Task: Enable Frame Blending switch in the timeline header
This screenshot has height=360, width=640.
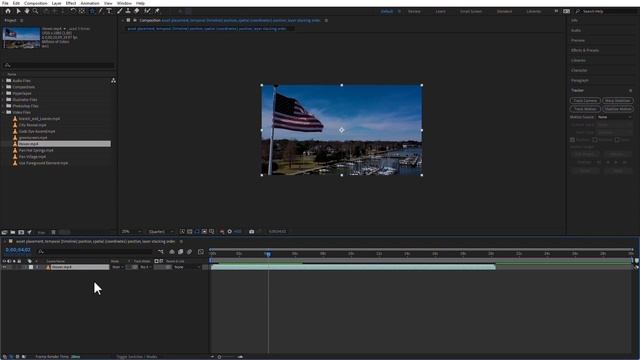Action: click(x=180, y=252)
